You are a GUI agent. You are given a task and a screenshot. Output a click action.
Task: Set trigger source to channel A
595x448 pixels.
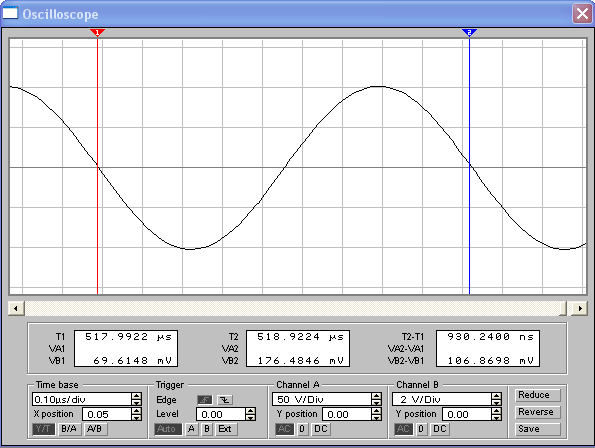(x=191, y=429)
